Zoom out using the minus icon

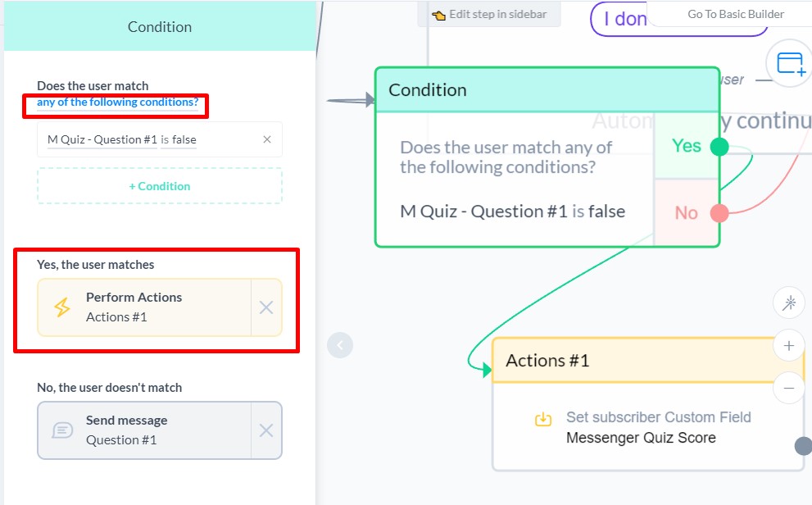click(x=788, y=388)
